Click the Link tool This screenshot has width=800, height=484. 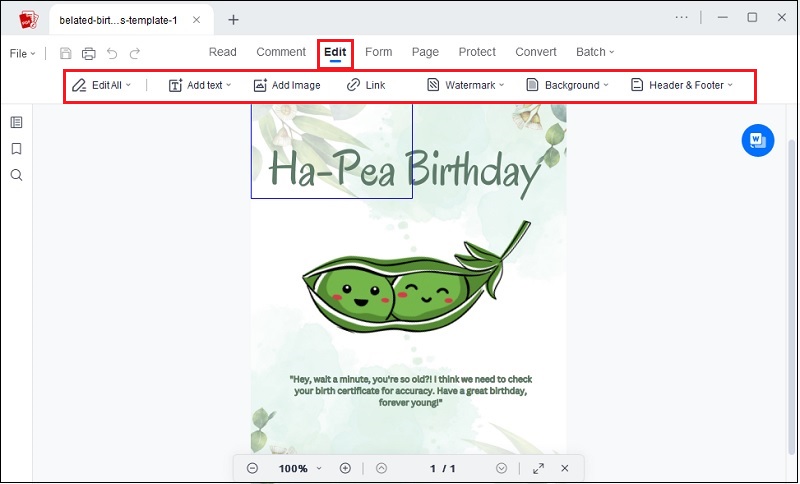tap(366, 85)
